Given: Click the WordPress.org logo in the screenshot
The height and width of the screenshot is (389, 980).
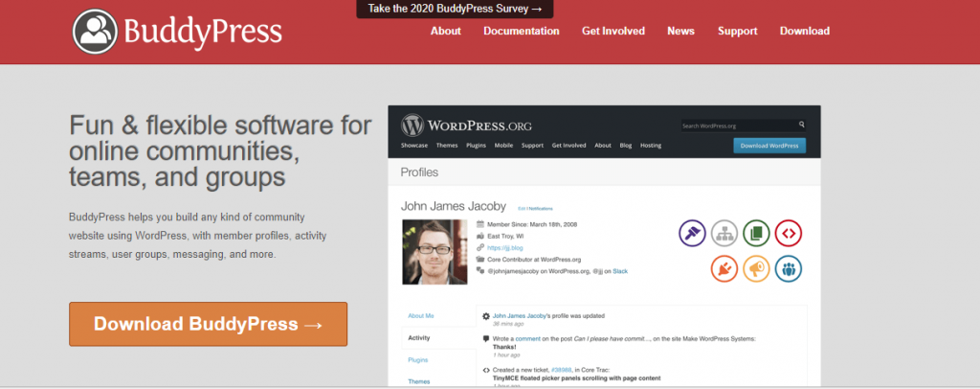Looking at the screenshot, I should pos(466,126).
